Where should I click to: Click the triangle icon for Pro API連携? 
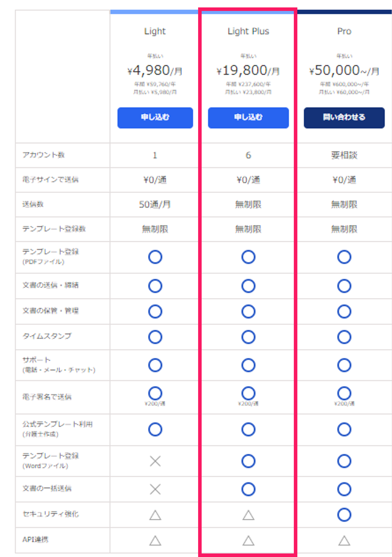pos(344,540)
